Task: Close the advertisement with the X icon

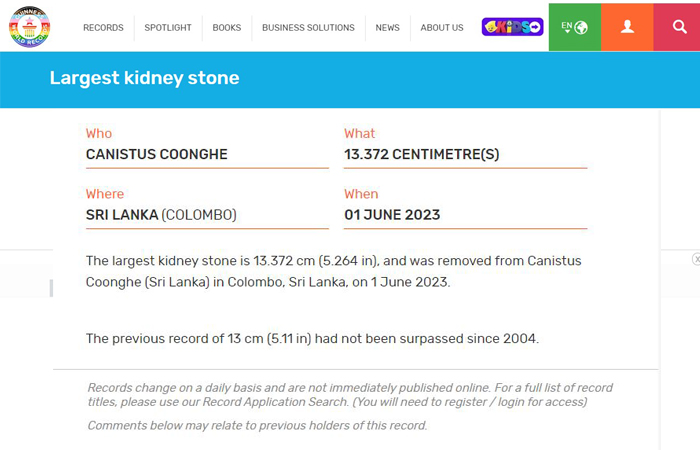Action: tap(696, 259)
